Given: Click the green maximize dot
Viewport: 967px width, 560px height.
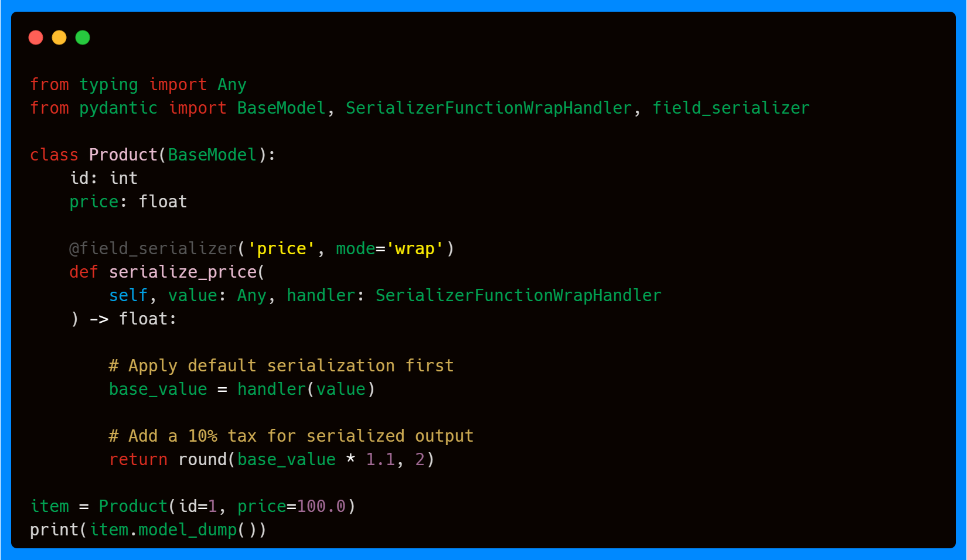Looking at the screenshot, I should click(83, 37).
